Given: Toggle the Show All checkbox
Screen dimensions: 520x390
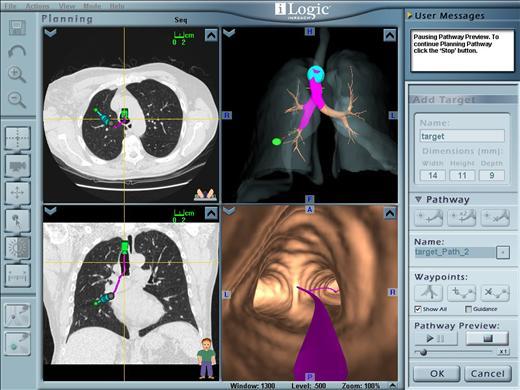Looking at the screenshot, I should pyautogui.click(x=418, y=309).
